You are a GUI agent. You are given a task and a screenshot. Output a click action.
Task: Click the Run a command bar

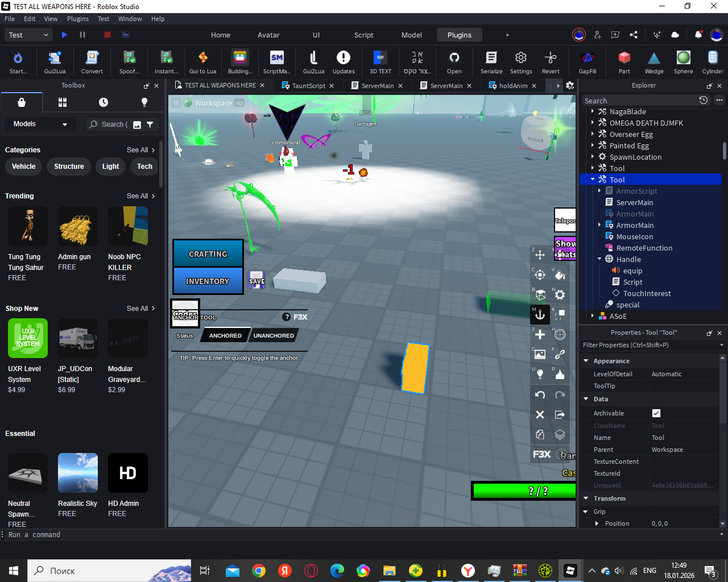tap(364, 535)
